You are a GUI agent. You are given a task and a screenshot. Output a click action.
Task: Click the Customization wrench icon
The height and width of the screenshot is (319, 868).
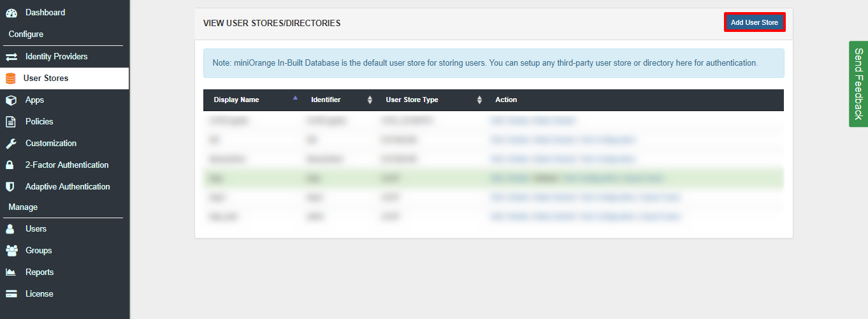11,144
